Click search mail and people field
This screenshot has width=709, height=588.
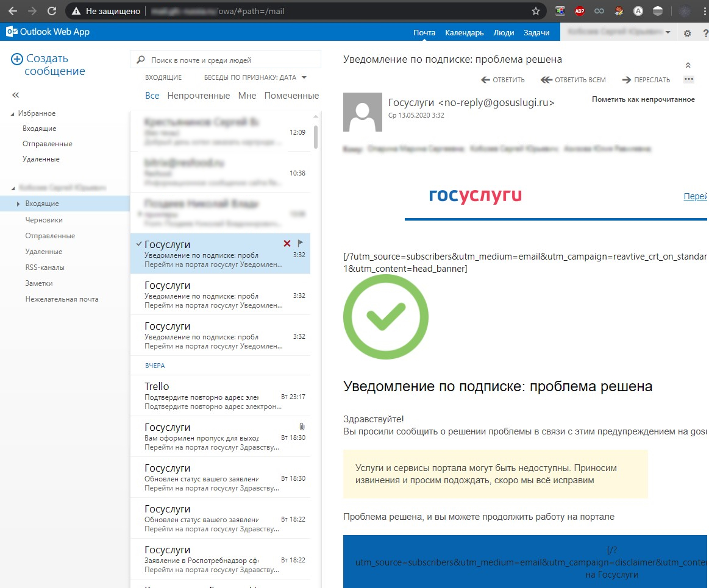(226, 60)
